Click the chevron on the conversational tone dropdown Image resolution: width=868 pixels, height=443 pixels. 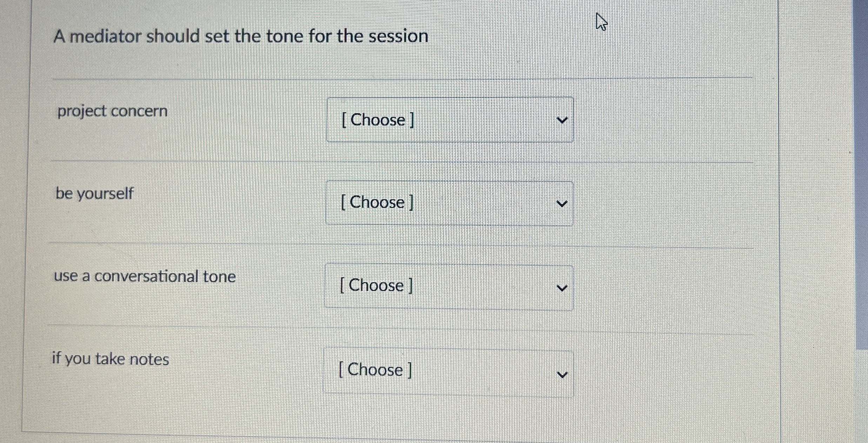click(x=562, y=287)
